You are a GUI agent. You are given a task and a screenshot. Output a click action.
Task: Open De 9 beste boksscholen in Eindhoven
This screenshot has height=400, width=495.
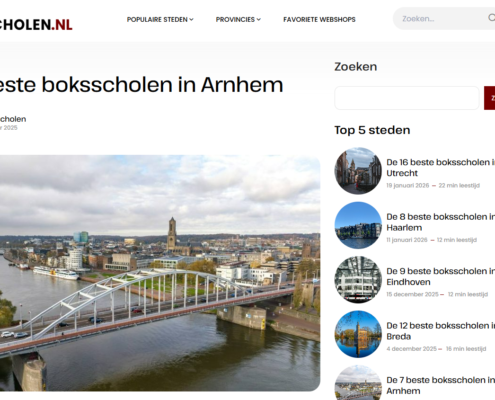(x=440, y=276)
